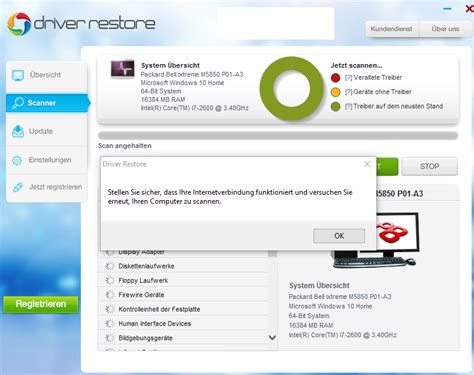
Task: Click the top System Übersicht heading
Action: coord(170,65)
